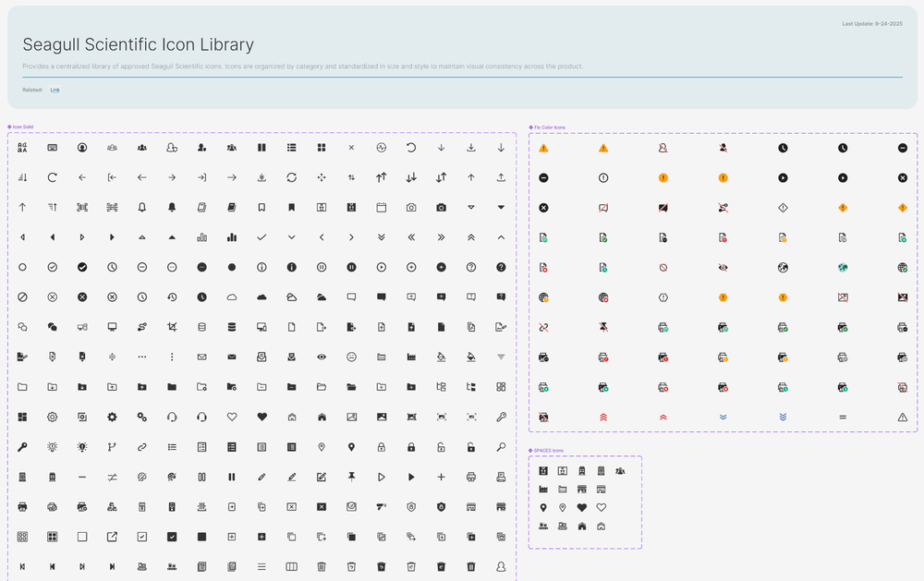Click the outlined database cylinder icon

pyautogui.click(x=202, y=327)
